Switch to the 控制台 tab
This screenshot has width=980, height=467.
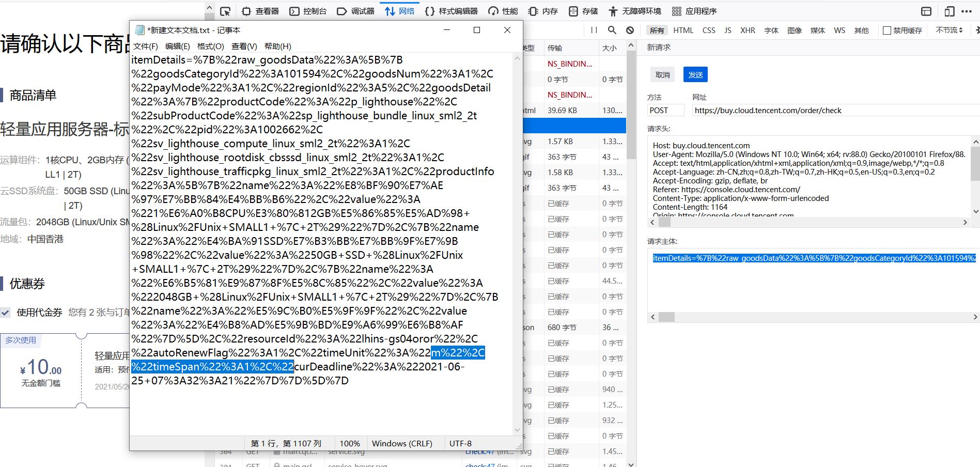(x=308, y=11)
